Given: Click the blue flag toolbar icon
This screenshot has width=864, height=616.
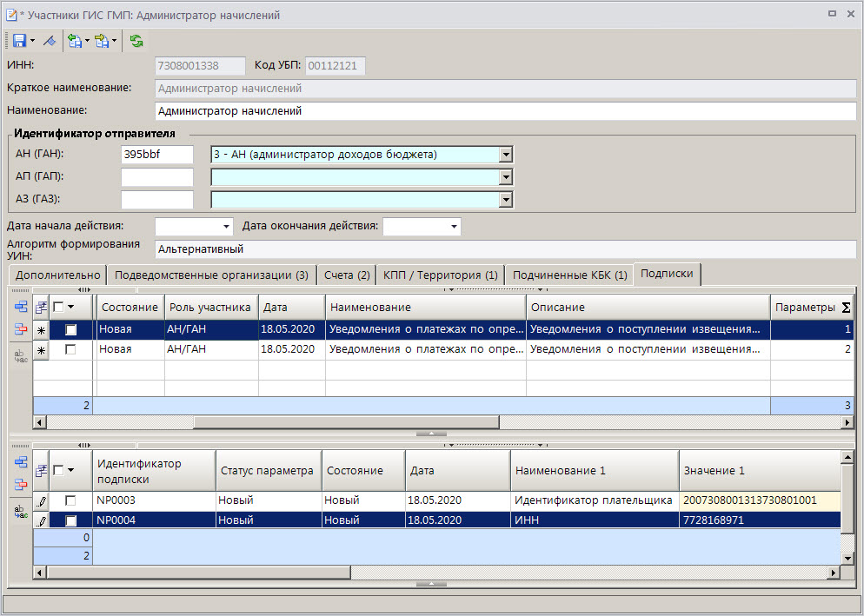Looking at the screenshot, I should click(x=50, y=41).
